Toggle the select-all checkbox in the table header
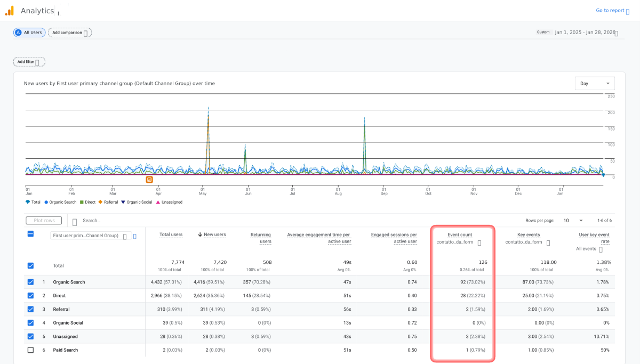 coord(30,233)
